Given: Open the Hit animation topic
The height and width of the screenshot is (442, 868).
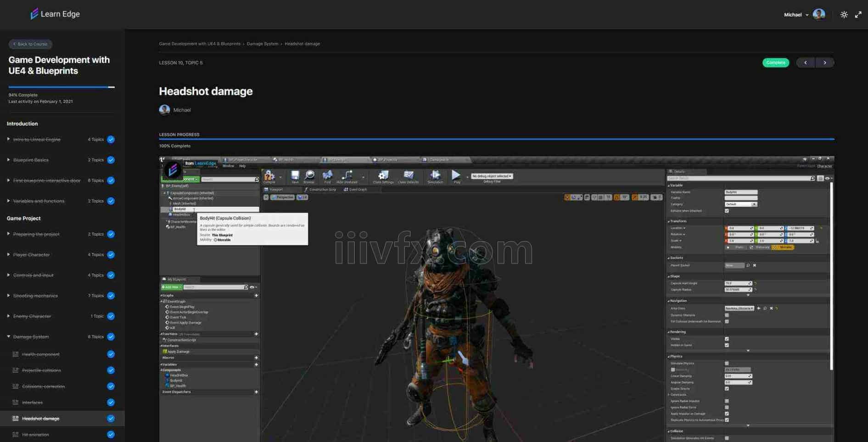Looking at the screenshot, I should (35, 435).
